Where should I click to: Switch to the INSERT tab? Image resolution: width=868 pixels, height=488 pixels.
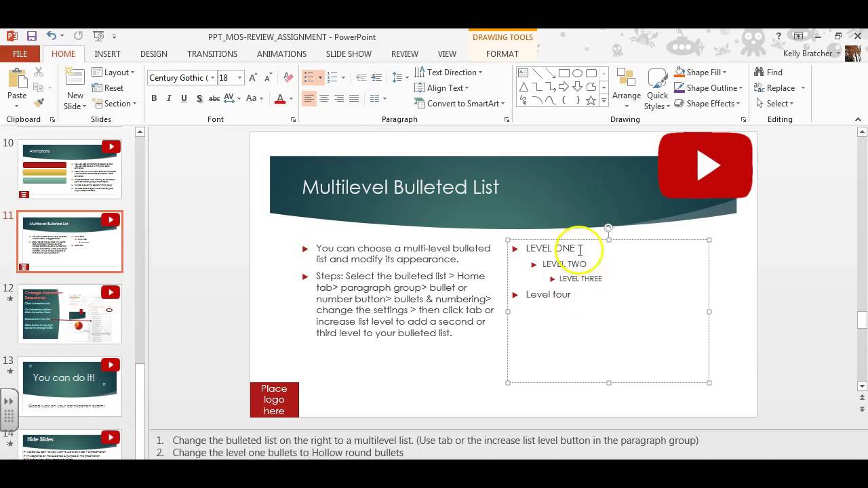[x=107, y=54]
